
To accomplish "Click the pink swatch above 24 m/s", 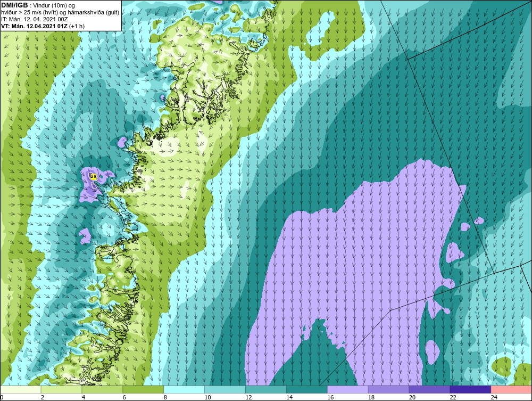I will coord(511,389).
